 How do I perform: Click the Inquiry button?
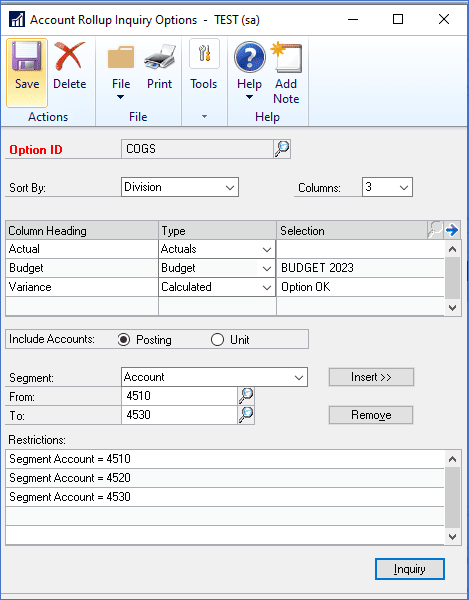pos(410,569)
